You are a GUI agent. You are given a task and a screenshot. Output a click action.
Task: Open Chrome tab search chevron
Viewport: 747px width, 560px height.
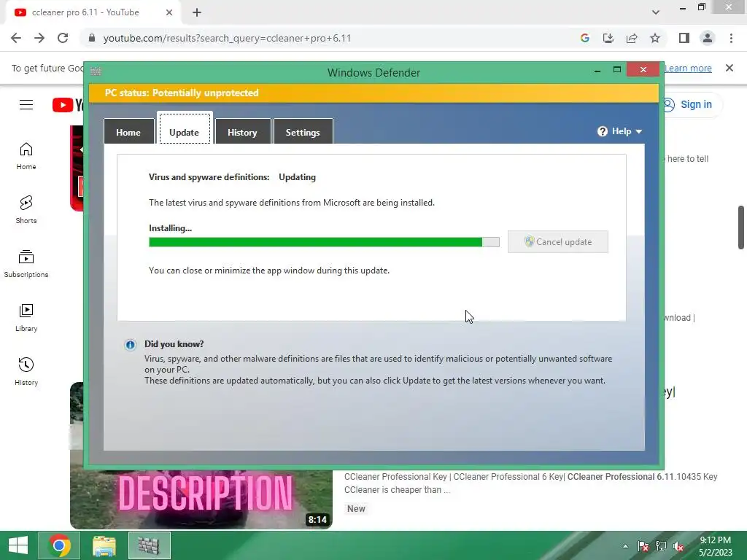pyautogui.click(x=656, y=12)
